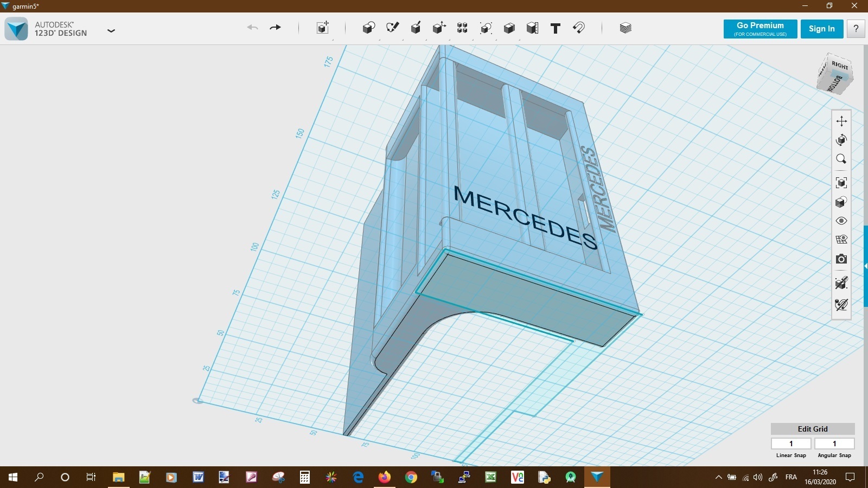Click the BOTTOM face of the view cube
The height and width of the screenshot is (488, 868).
(x=835, y=84)
